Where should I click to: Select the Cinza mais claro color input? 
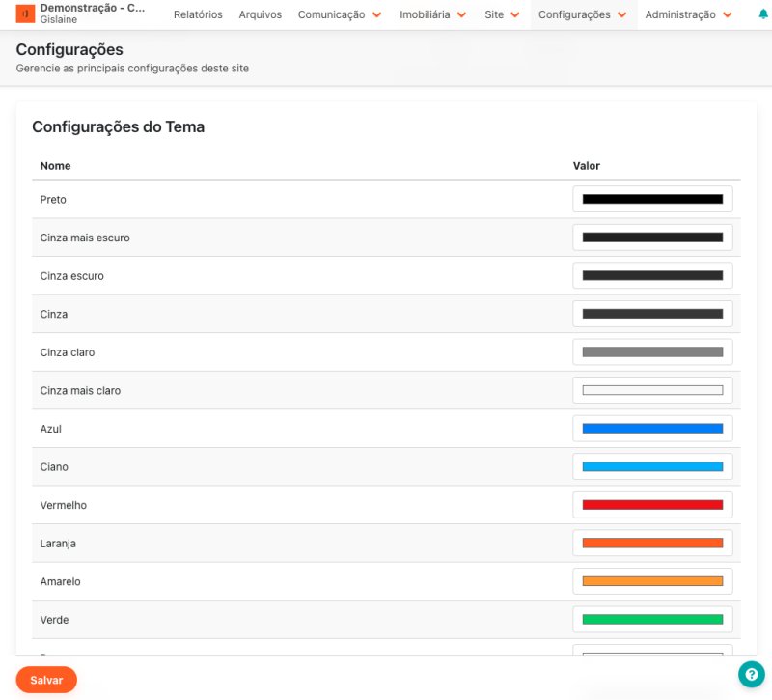652,390
